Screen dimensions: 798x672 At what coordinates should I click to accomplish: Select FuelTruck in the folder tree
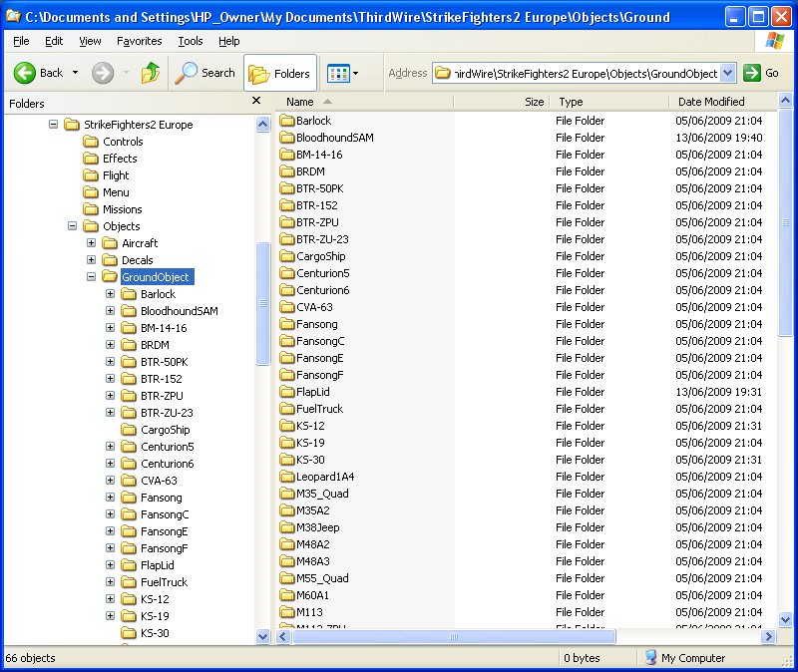(164, 582)
